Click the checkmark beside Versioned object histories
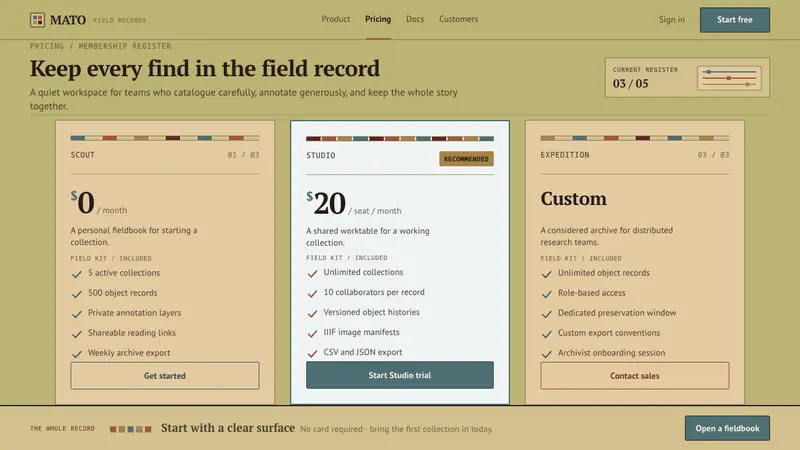The width and height of the screenshot is (800, 450). pos(313,313)
